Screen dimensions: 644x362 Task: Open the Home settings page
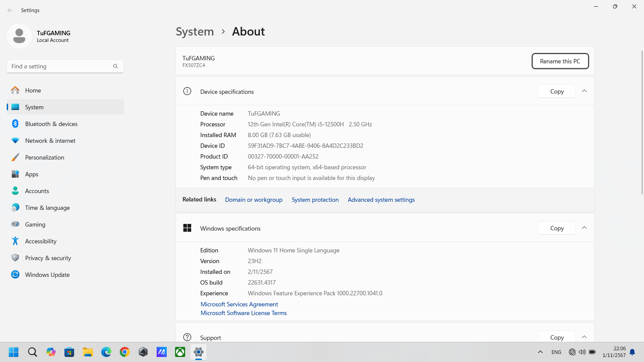(65, 90)
